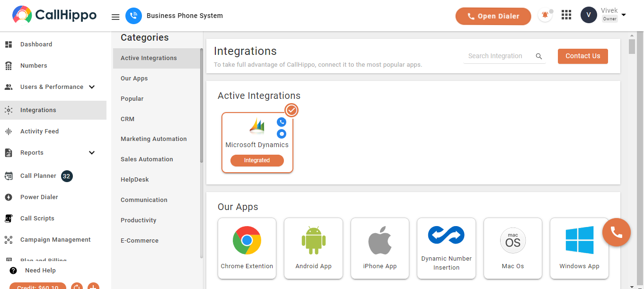Click the page vertical scrollbar thumb
The height and width of the screenshot is (289, 644).
632,47
